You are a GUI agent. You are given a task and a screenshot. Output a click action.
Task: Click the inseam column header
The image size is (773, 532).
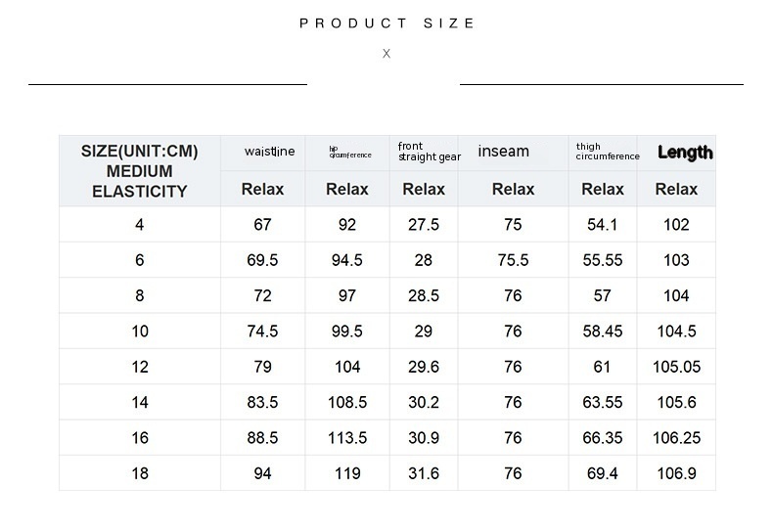coord(504,152)
